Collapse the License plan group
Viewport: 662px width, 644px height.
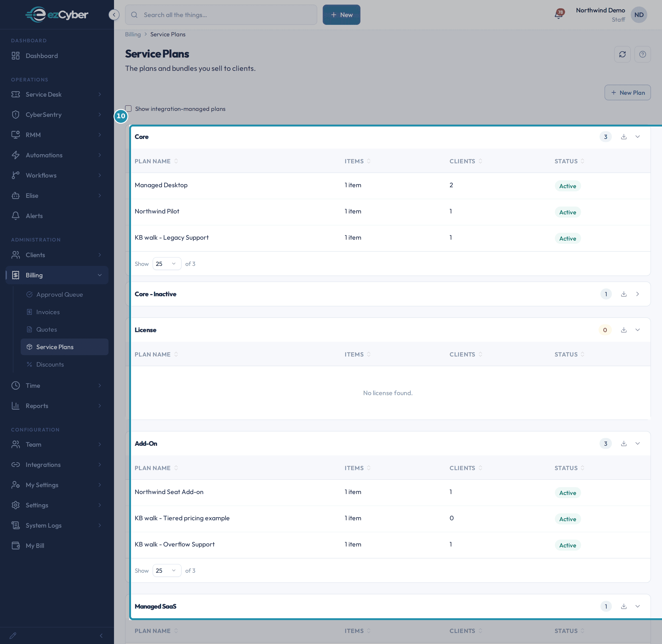[637, 330]
